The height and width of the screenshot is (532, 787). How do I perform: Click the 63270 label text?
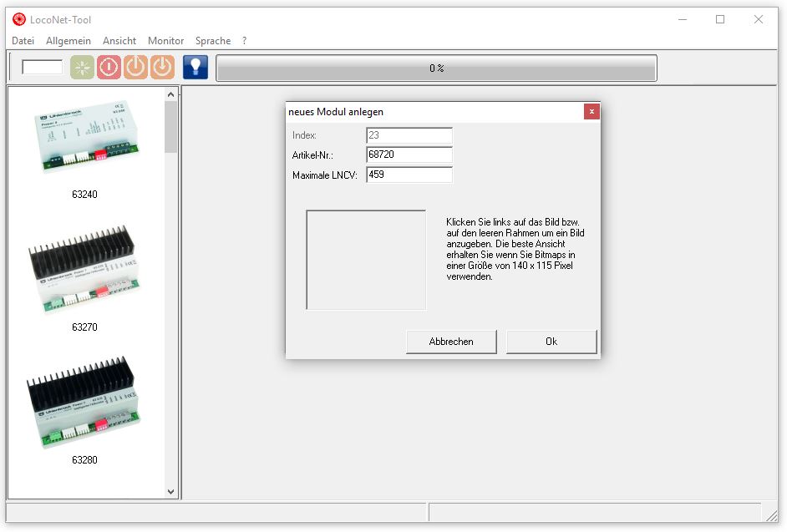coord(84,327)
